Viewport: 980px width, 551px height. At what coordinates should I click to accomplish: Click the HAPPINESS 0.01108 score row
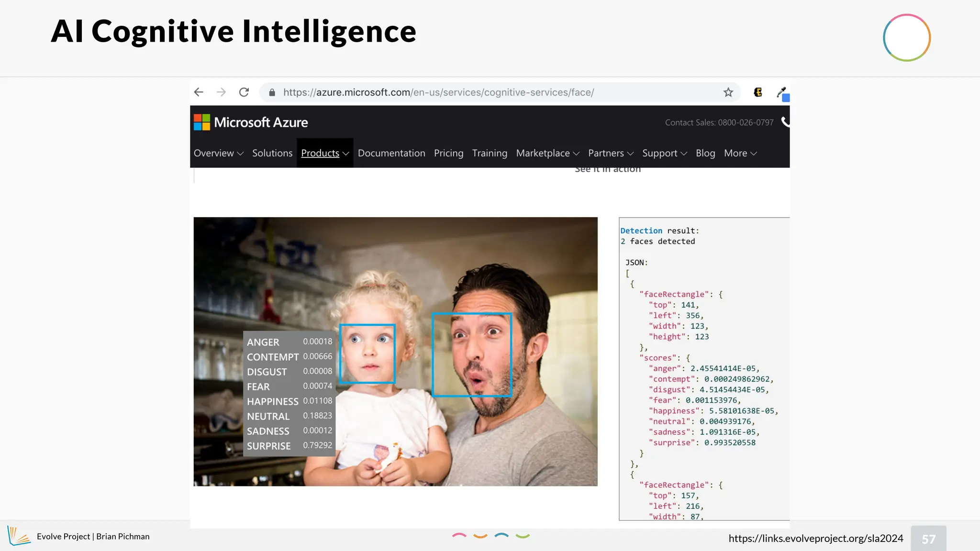pos(290,401)
